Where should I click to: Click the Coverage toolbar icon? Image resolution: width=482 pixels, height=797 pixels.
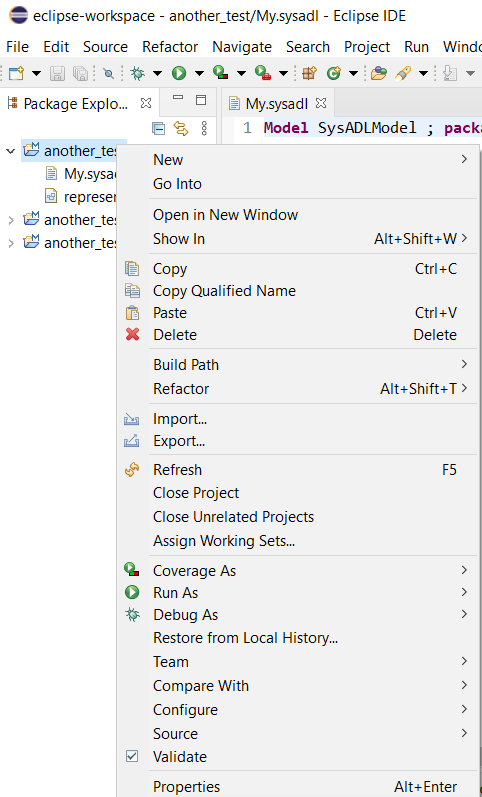click(220, 74)
